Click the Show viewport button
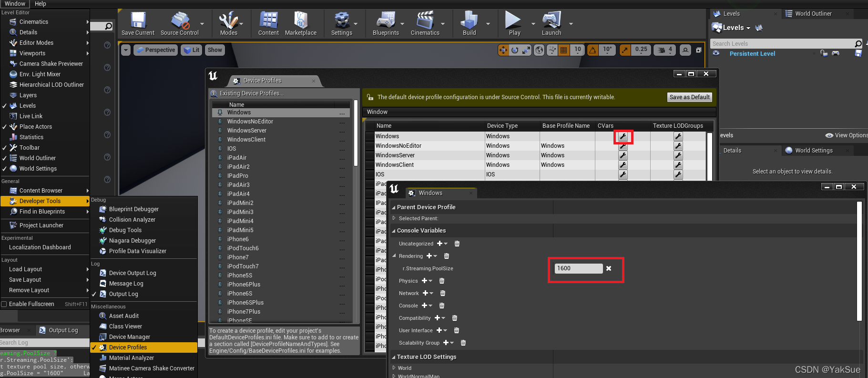Image resolution: width=868 pixels, height=378 pixels. 214,50
